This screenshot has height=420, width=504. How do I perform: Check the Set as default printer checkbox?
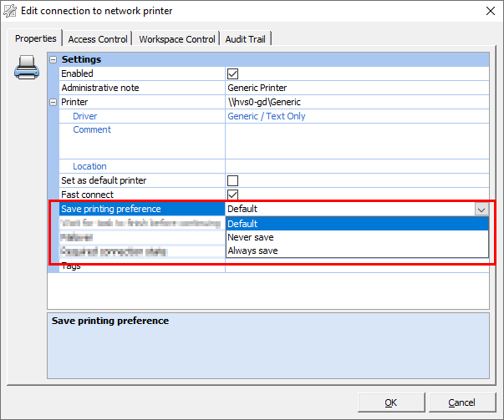(232, 181)
